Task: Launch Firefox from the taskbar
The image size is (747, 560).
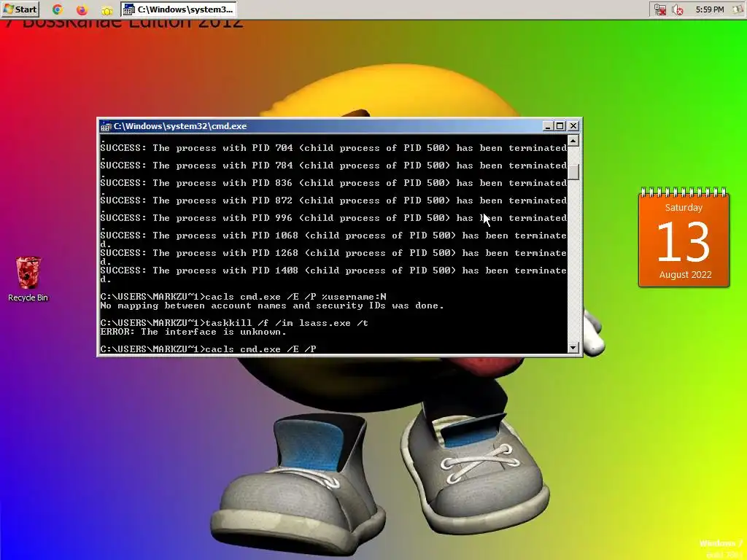Action: point(82,9)
